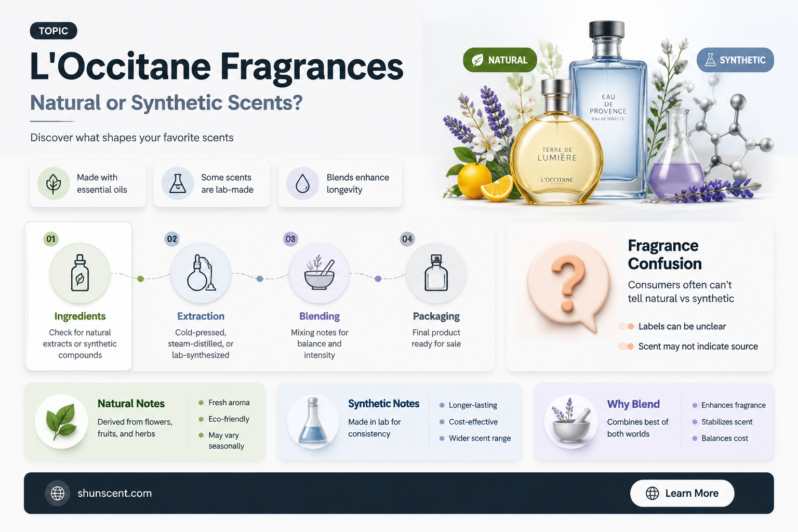Click the Fragrance Confusion heading

click(664, 255)
